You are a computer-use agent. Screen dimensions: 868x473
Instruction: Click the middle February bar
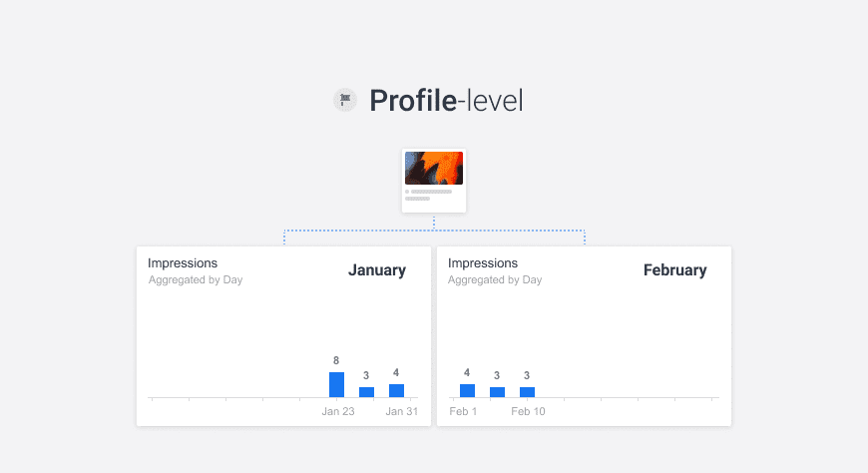coord(497,392)
